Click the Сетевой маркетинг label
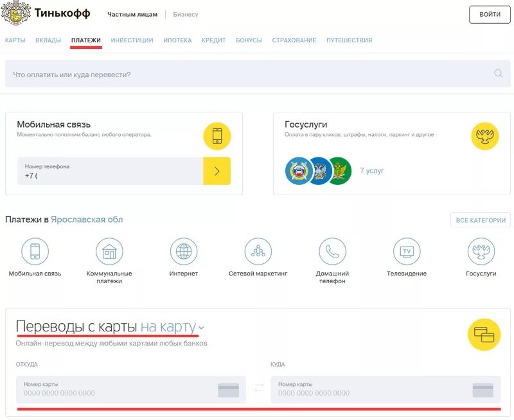The image size is (514, 420). click(x=258, y=274)
